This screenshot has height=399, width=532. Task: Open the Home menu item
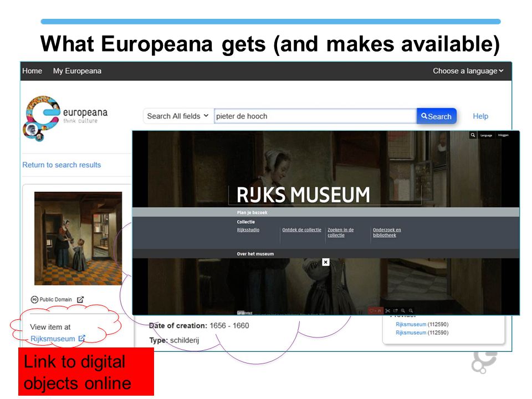[32, 71]
